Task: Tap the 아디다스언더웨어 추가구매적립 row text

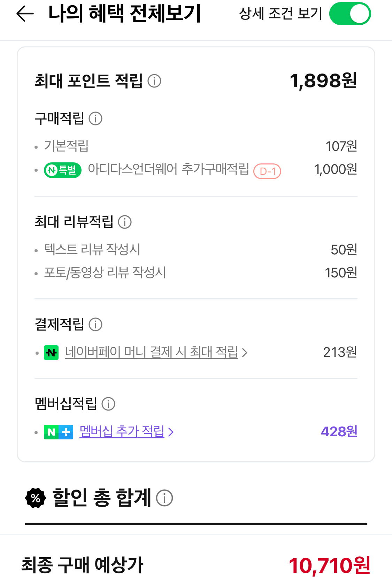Action: pos(169,169)
